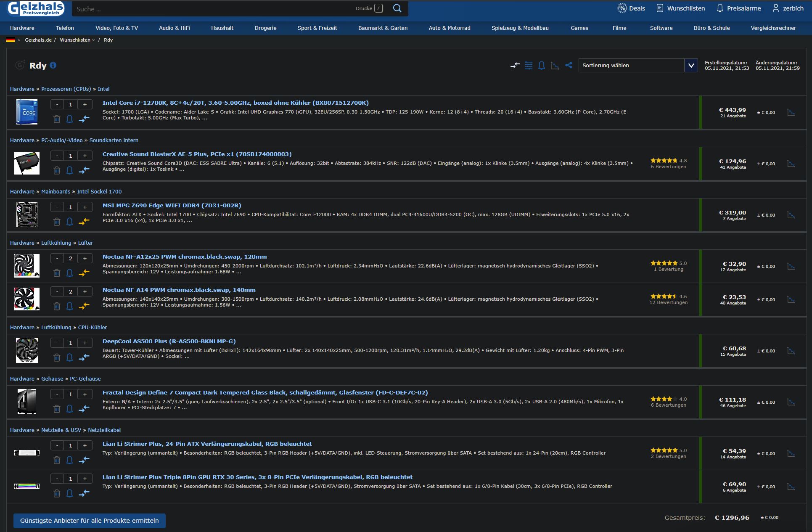Delete Intel Core i7-12700K via trash icon
This screenshot has width=812, height=532.
point(57,119)
